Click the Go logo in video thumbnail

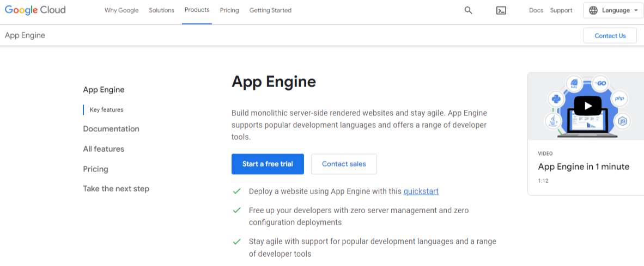click(600, 83)
